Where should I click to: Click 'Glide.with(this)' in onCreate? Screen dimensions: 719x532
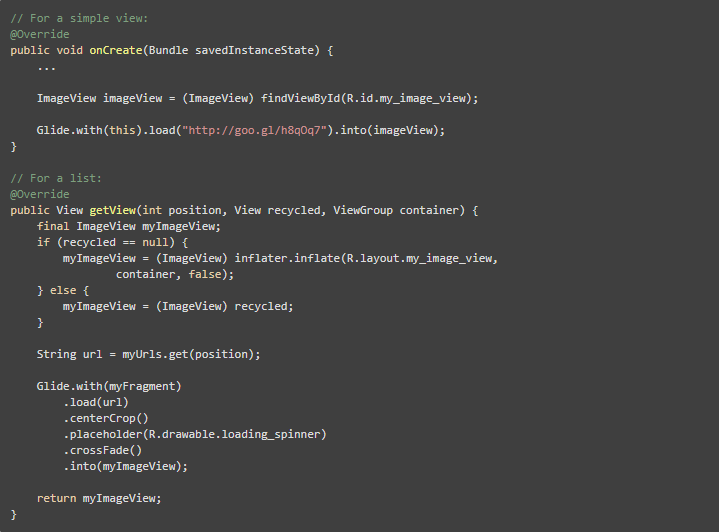point(89,130)
